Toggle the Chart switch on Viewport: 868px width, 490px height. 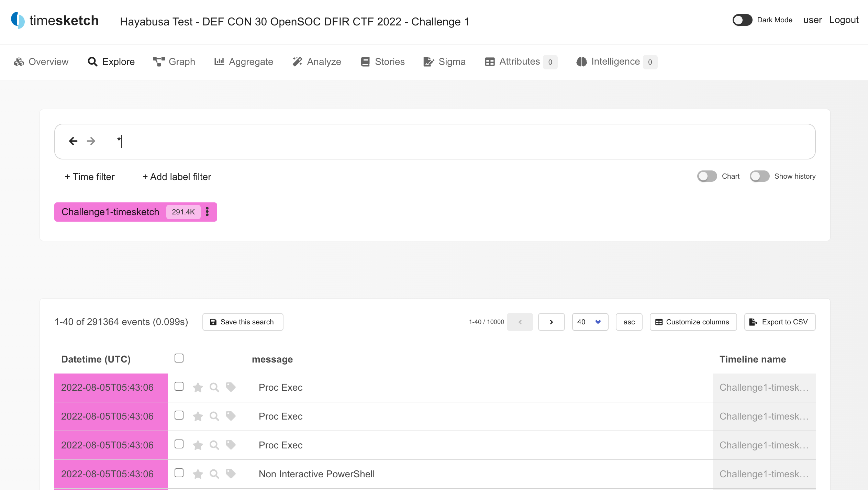point(707,176)
